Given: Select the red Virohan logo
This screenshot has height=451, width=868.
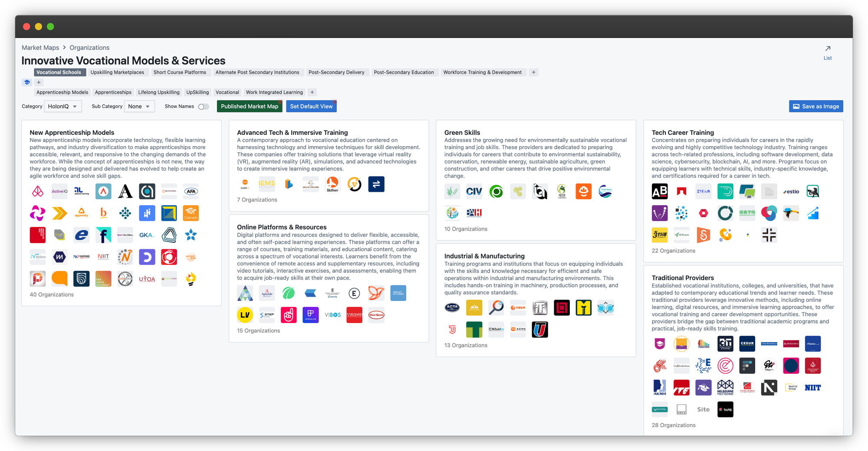Looking at the screenshot, I should (x=355, y=315).
